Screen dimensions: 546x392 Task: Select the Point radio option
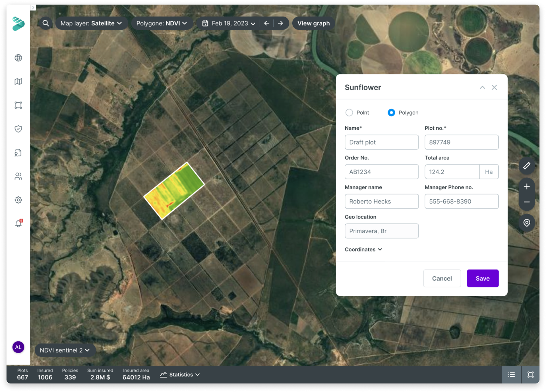[x=349, y=113]
